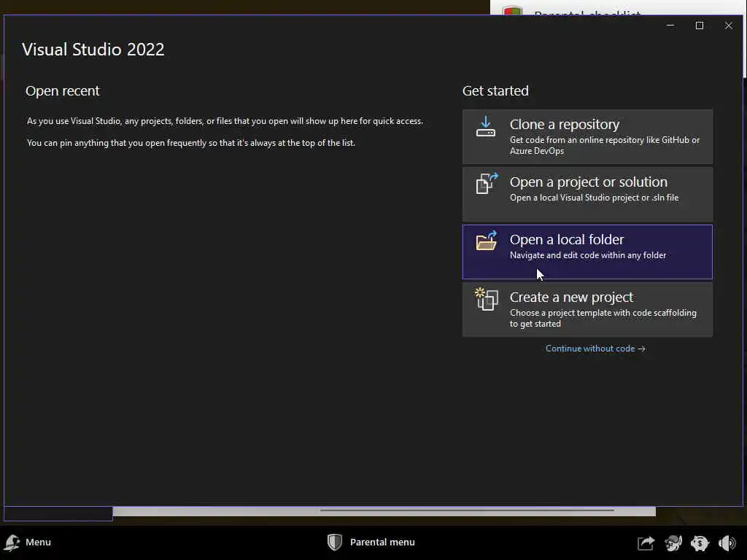Start Create a new project title

[x=571, y=297]
